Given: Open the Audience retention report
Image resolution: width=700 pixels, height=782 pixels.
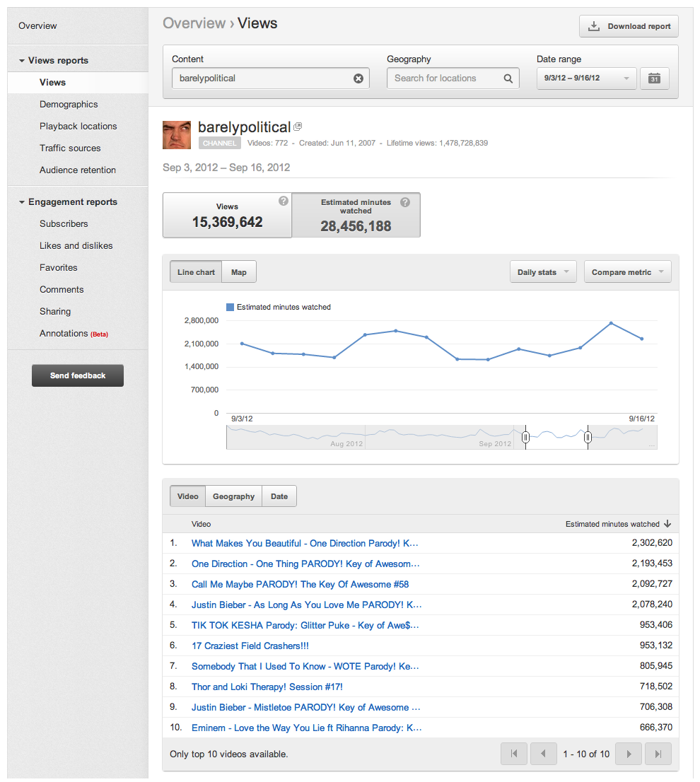Looking at the screenshot, I should point(78,170).
